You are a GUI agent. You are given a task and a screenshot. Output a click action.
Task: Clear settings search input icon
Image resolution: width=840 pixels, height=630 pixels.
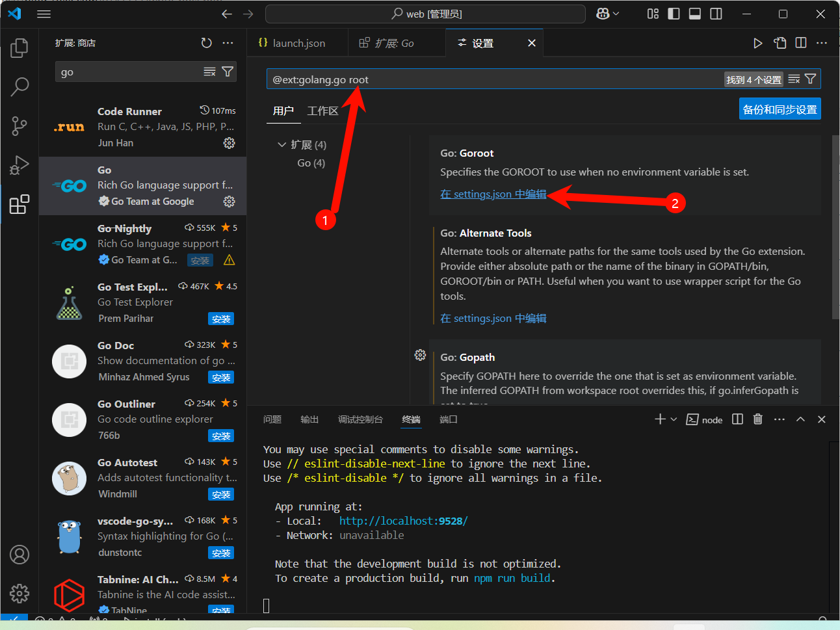click(x=794, y=79)
